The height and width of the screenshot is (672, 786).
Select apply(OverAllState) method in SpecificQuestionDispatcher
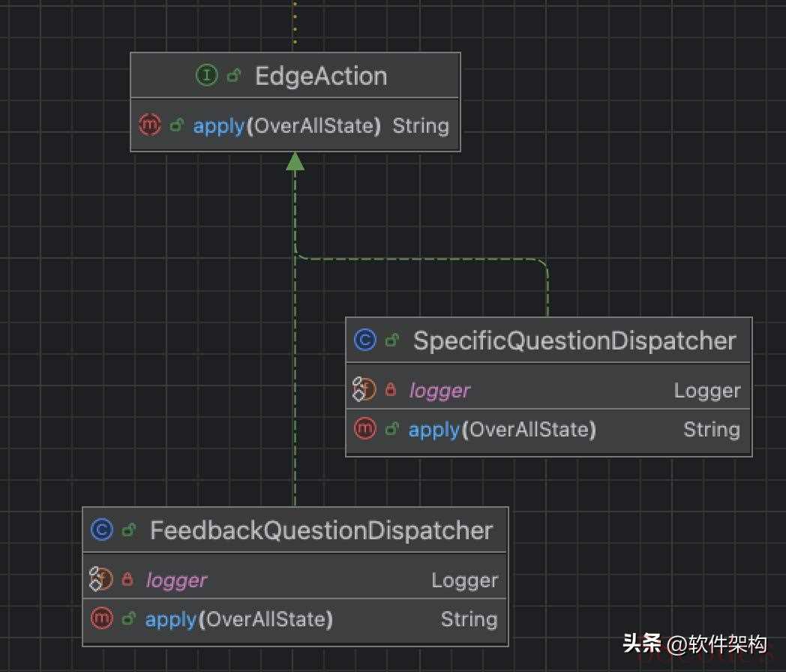502,429
